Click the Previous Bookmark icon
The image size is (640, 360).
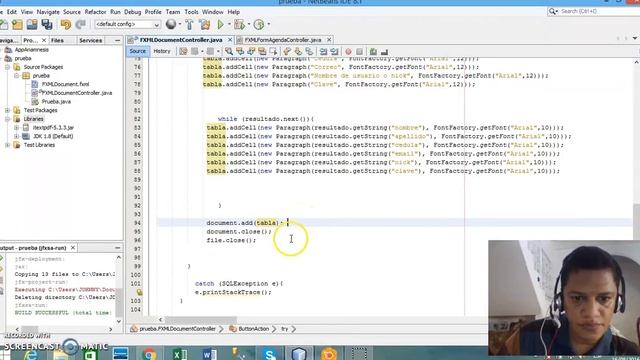(287, 51)
